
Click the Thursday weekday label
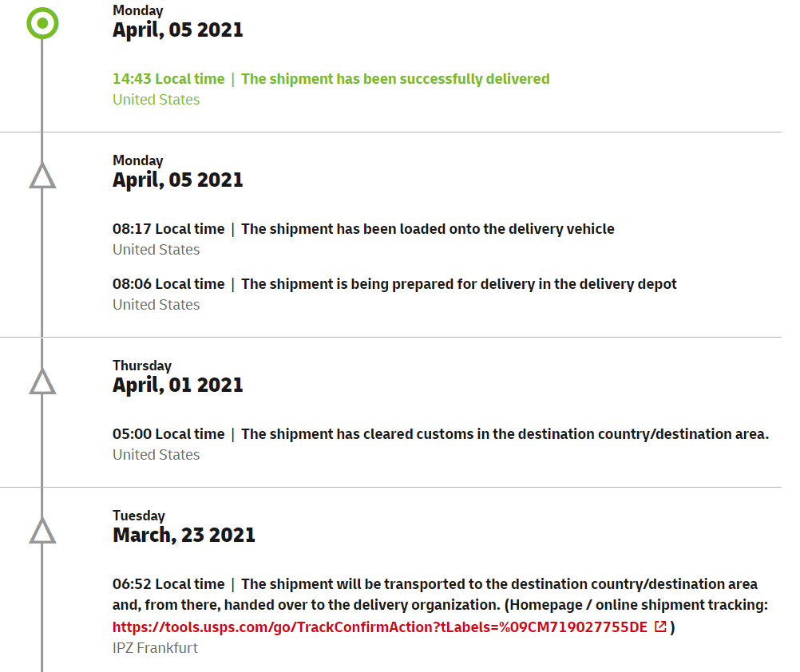pos(142,366)
